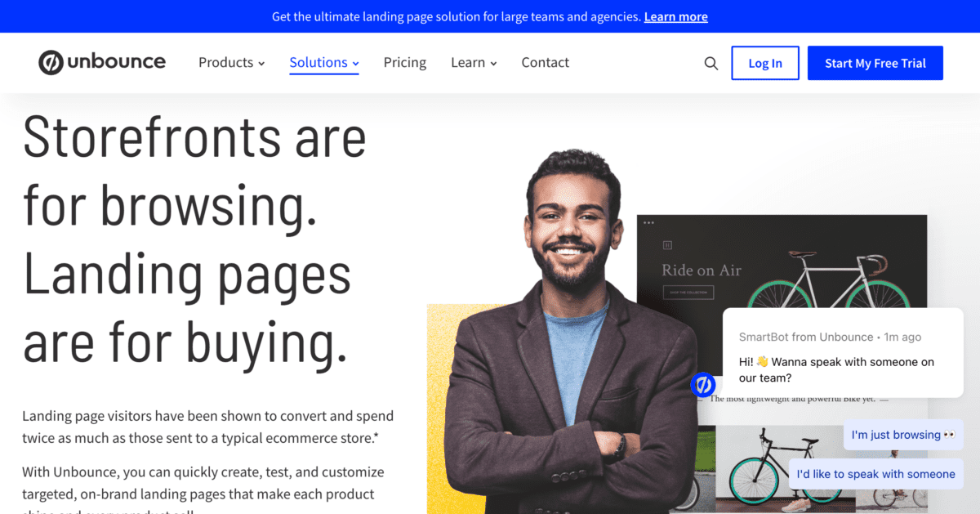The image size is (980, 514).
Task: Expand the Learn dropdown menu
Action: point(474,62)
